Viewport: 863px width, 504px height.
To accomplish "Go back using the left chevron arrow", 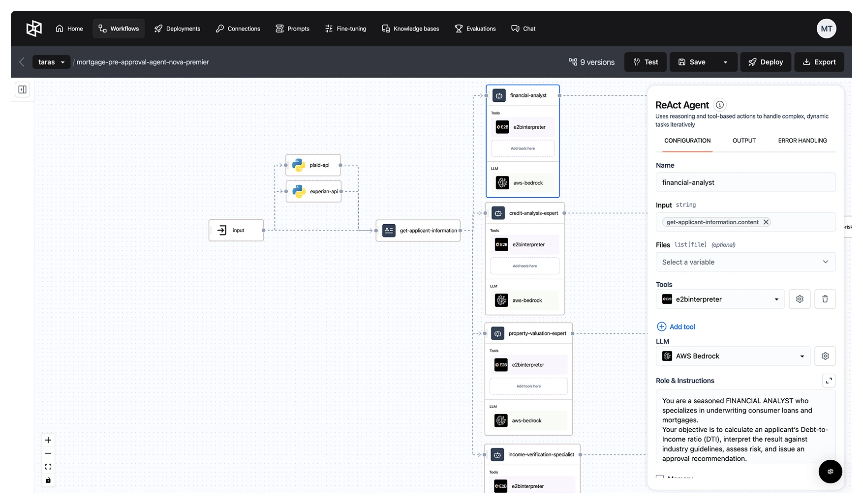I will [22, 62].
